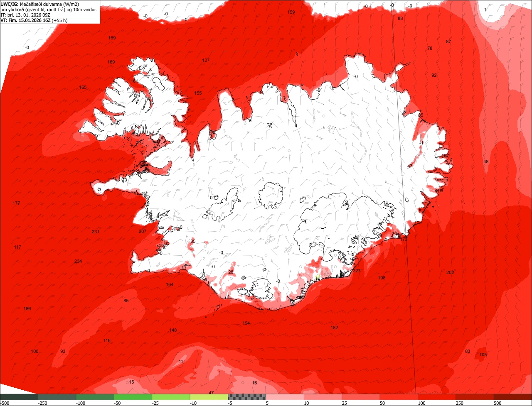Screen dimensions: 532x406
Task: Click the value 28 on the map
Action: point(231,272)
